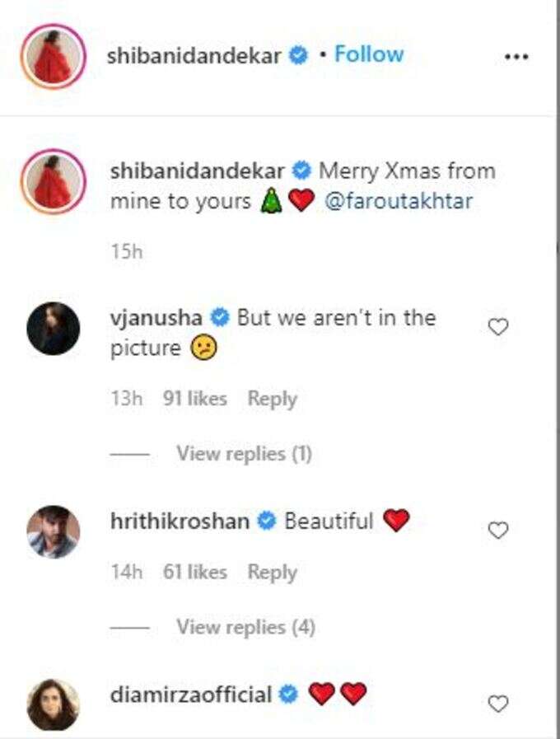Image resolution: width=560 pixels, height=739 pixels.
Task: Open vjanusha's profile avatar
Action: point(54,329)
